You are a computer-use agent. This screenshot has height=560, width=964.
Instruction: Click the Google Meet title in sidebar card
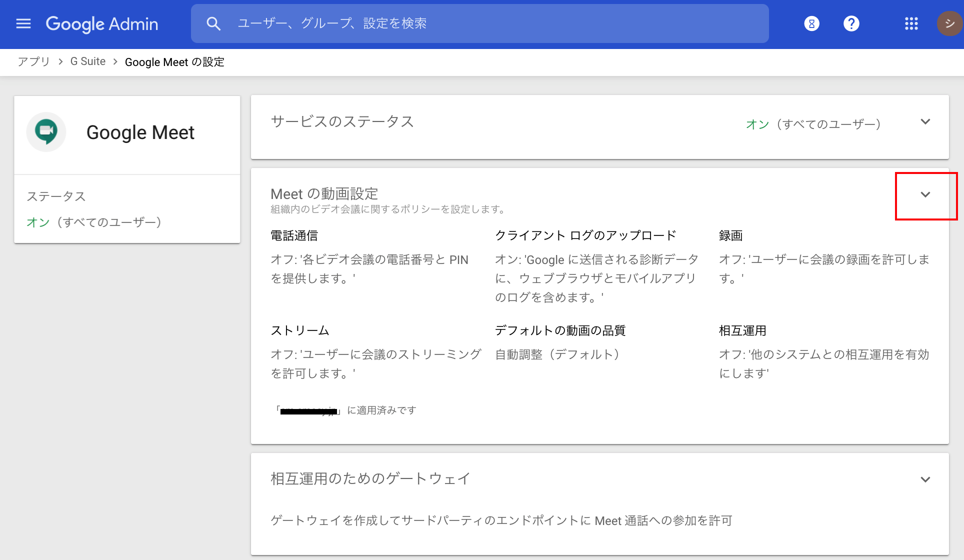coord(140,132)
